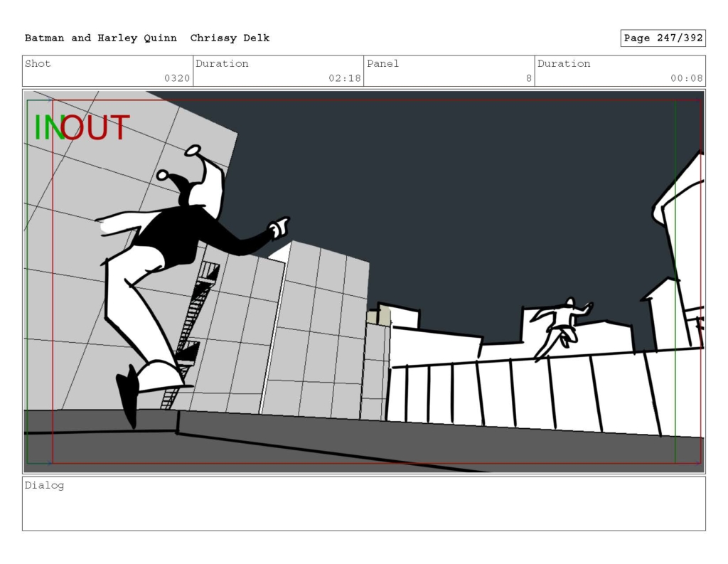Click the shot duration value '02:18'
Viewport: 728px width, 564px height.
[x=345, y=78]
